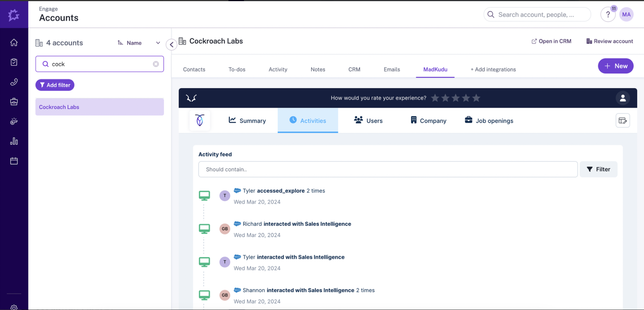Rate experience with the fifth star
This screenshot has height=310, width=644.
(476, 98)
